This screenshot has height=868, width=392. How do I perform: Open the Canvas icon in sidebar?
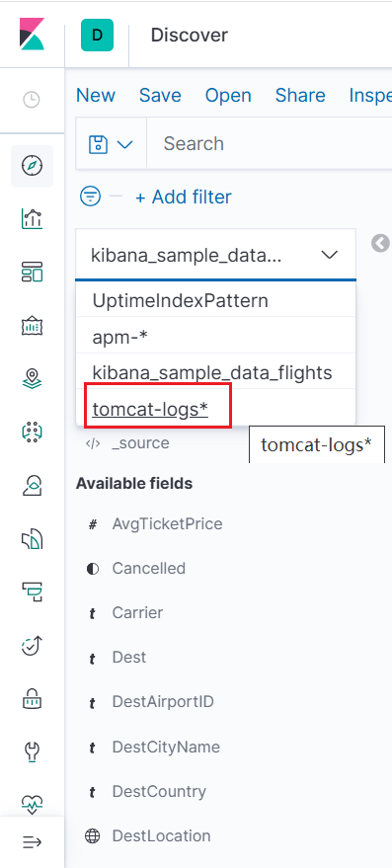[33, 326]
